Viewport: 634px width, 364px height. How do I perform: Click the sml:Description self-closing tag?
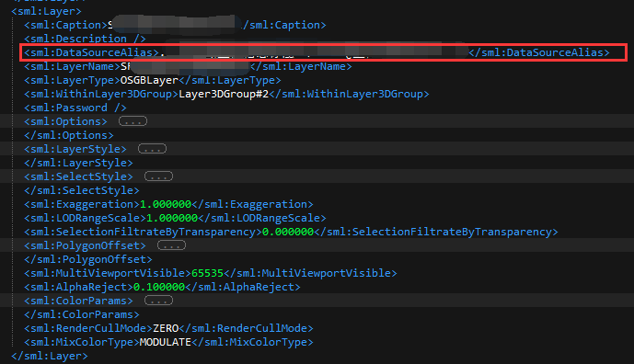tap(85, 39)
